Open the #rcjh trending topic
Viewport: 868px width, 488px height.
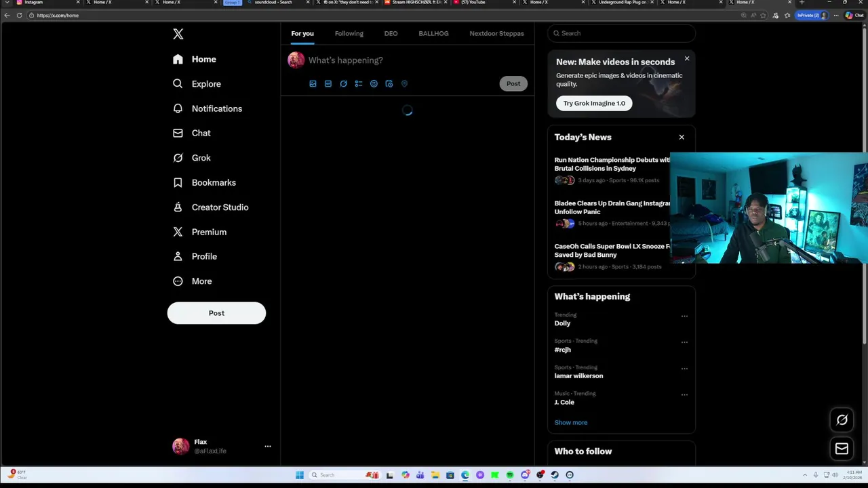[x=563, y=350]
